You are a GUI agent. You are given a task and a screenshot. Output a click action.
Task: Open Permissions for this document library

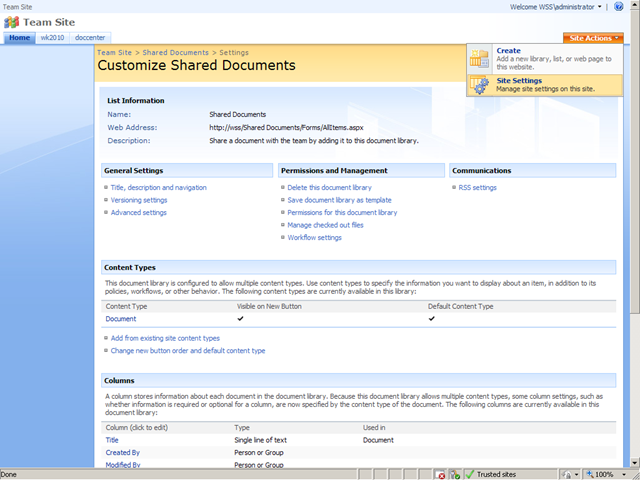coord(342,213)
